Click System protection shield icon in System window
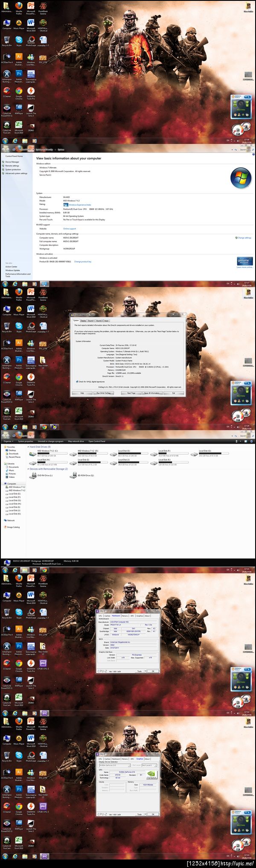The image size is (256, 868). [x=3, y=170]
